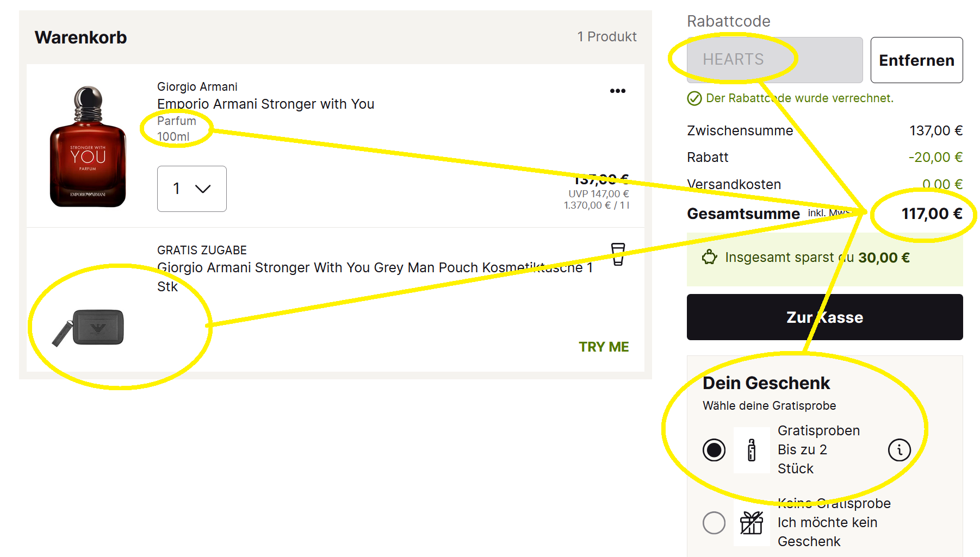
Task: Click the Giorgio Armani brand name
Action: [x=197, y=87]
